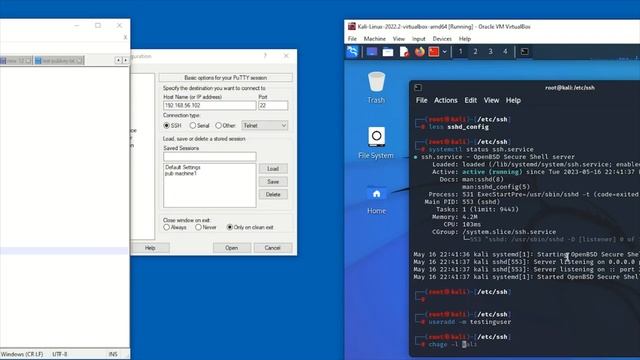Viewport: 640px width, 360px height.
Task: Open VirtualBox Devices menu
Action: tap(442, 39)
